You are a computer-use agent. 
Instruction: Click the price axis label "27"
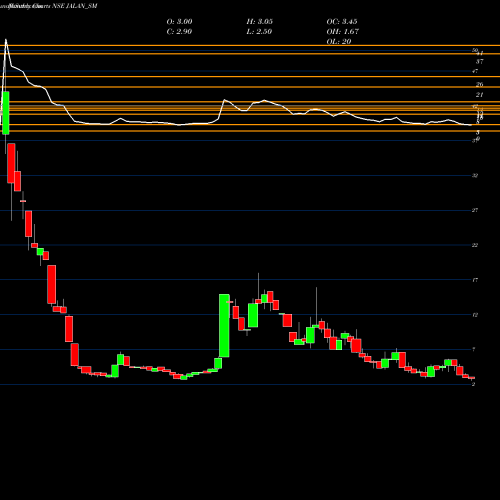pos(475,210)
